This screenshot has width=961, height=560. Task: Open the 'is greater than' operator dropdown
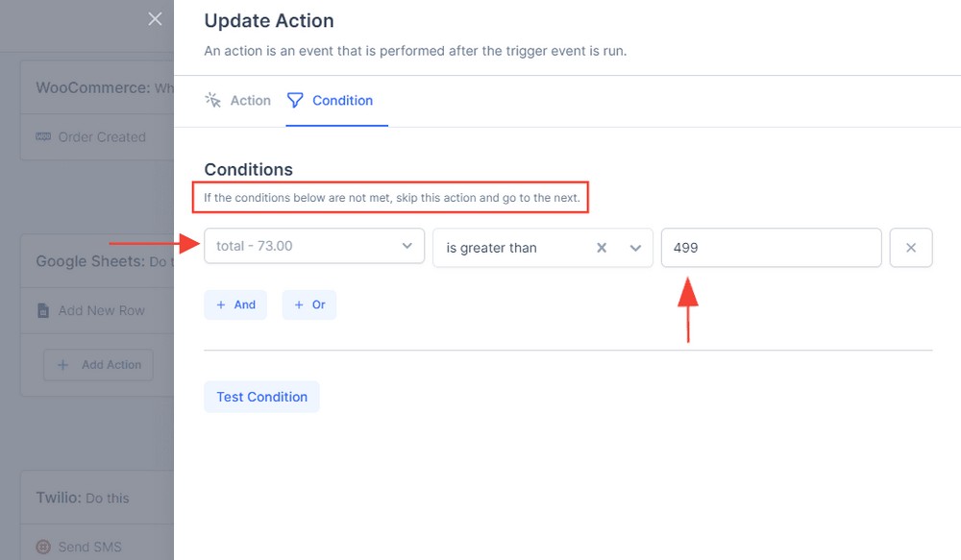[636, 247]
